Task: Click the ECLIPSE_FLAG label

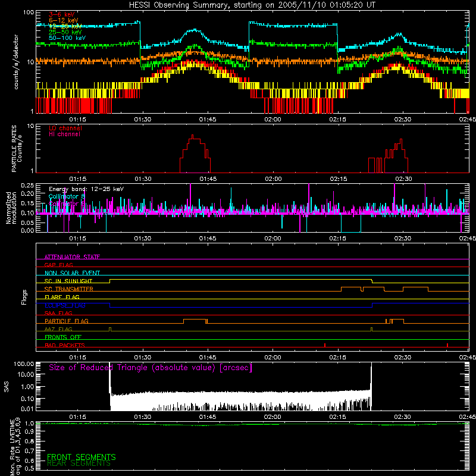Action: 65,305
